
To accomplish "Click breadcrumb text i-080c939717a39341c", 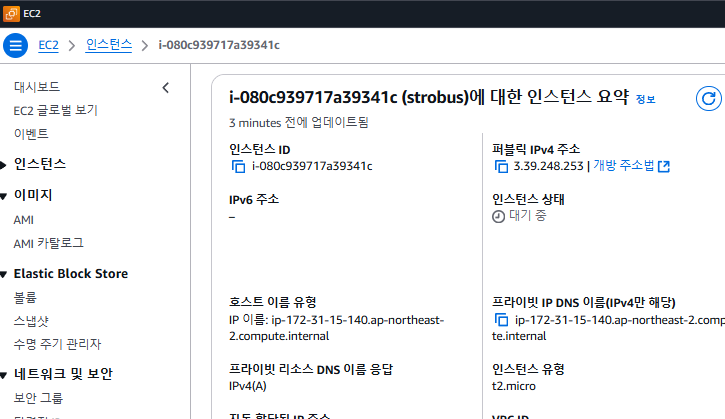I will point(219,45).
